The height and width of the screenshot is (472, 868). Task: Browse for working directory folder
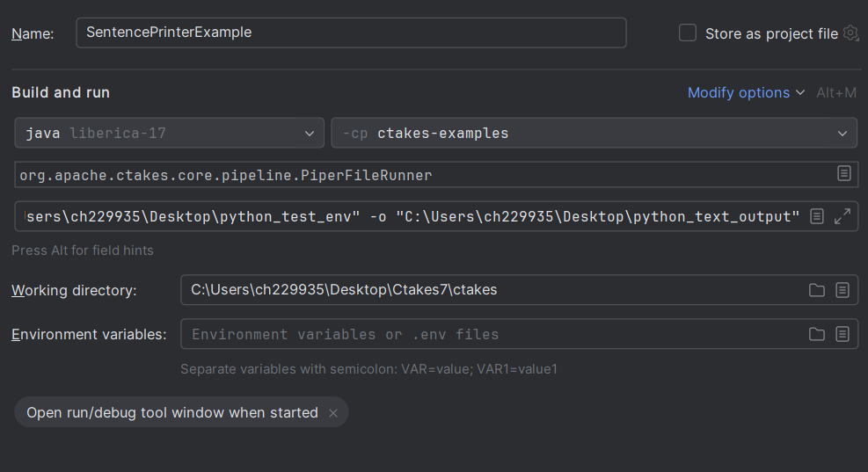point(816,290)
